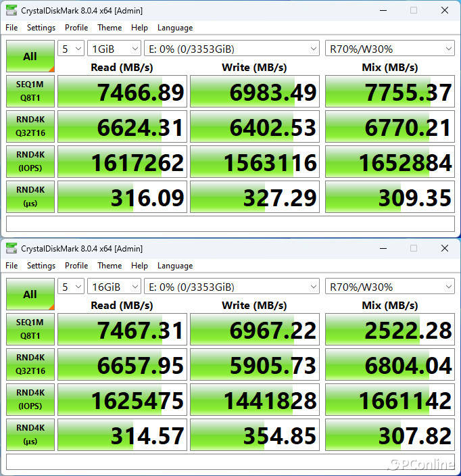Open the Settings menu in the lower window
Viewport: 461px width, 476px height.
click(41, 266)
